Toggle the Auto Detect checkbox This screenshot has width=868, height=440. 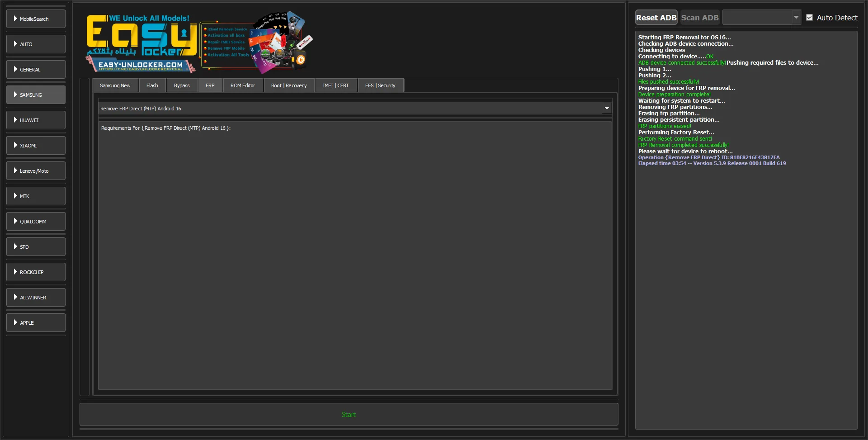pyautogui.click(x=809, y=18)
